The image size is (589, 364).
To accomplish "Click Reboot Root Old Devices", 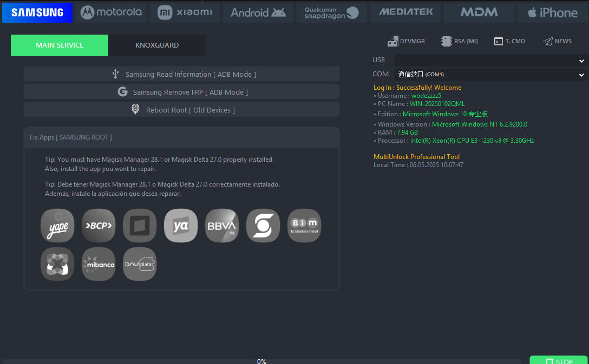I will click(x=182, y=110).
